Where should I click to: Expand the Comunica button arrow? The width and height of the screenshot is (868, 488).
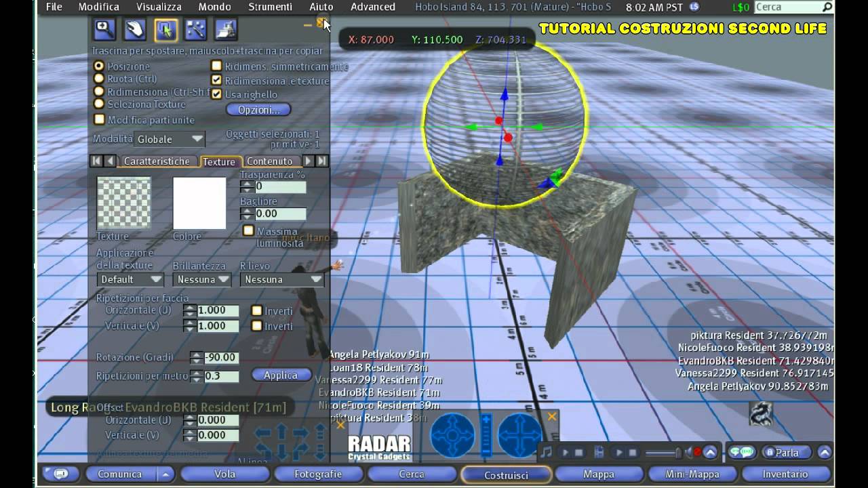pyautogui.click(x=165, y=474)
